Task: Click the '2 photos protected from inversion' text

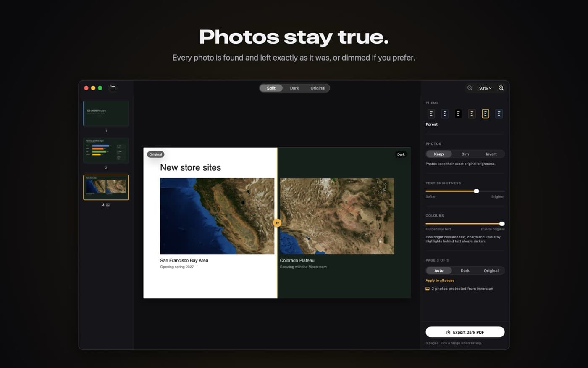Action: coord(462,289)
